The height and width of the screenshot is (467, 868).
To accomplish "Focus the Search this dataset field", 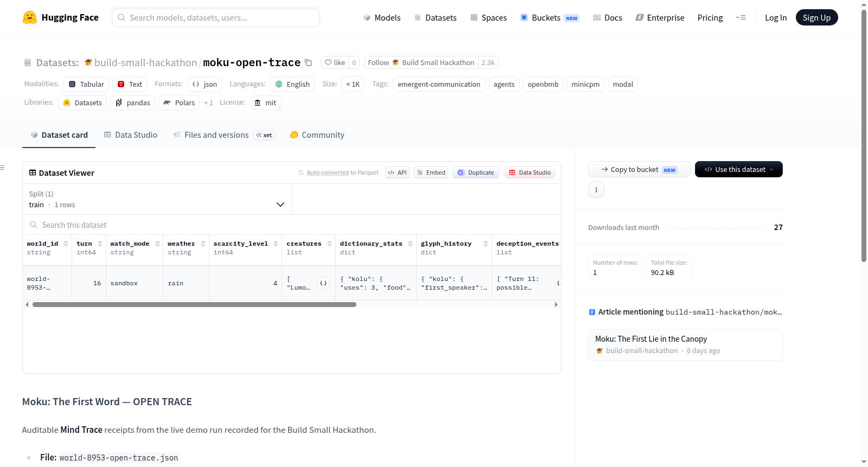I will [292, 225].
